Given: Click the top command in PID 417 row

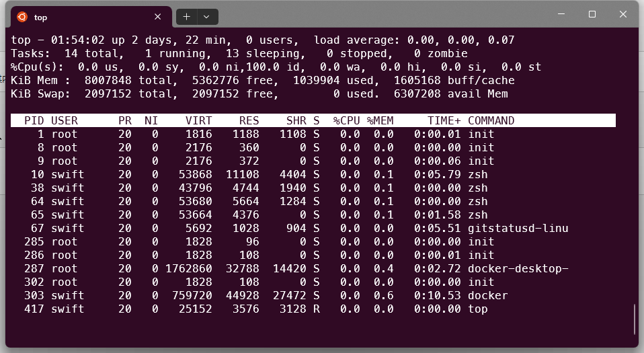Looking at the screenshot, I should (x=478, y=309).
